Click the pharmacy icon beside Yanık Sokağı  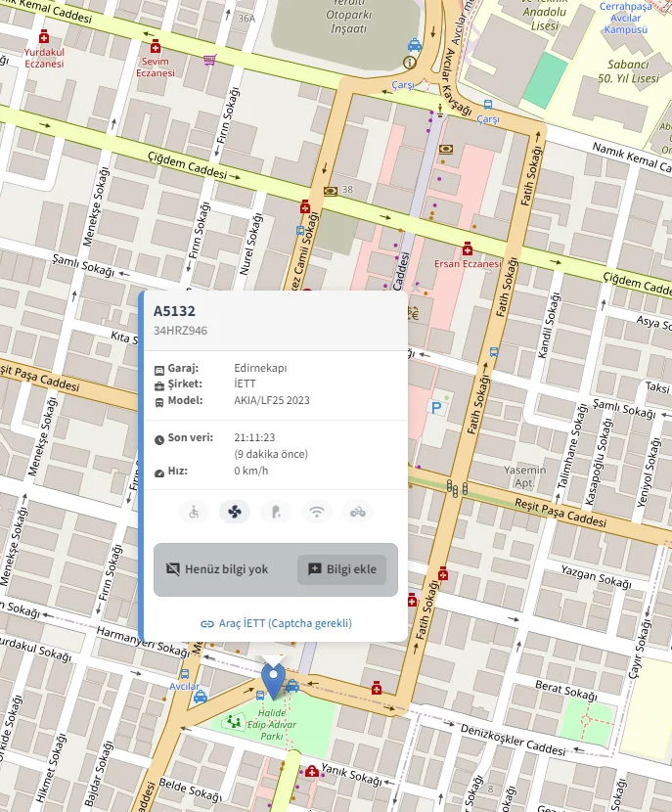click(311, 771)
